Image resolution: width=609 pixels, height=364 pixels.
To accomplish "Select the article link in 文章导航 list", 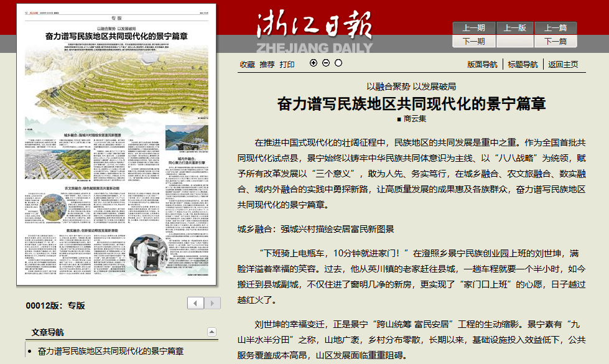I will (111, 352).
